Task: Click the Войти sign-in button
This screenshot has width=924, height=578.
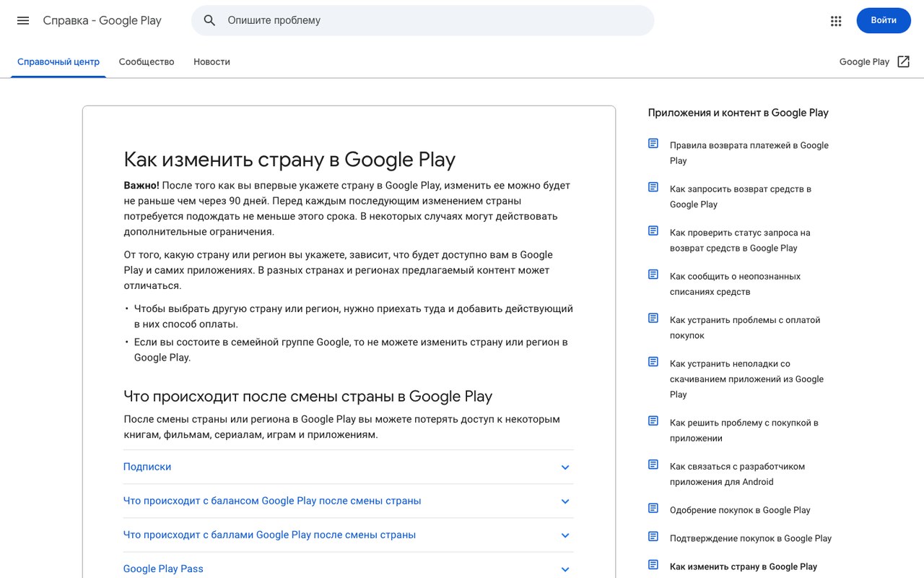Action: pyautogui.click(x=884, y=20)
